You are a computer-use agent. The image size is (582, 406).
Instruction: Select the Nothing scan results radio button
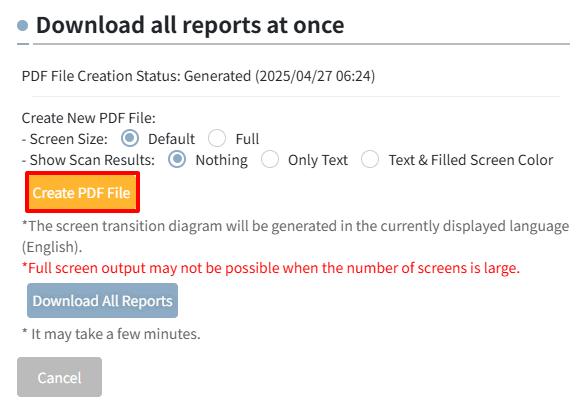point(177,160)
